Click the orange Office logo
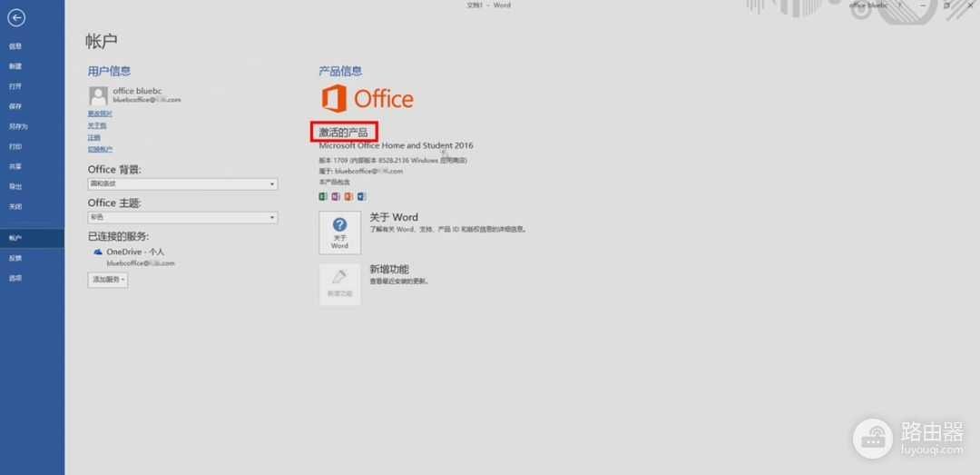The height and width of the screenshot is (475, 980). [x=367, y=98]
